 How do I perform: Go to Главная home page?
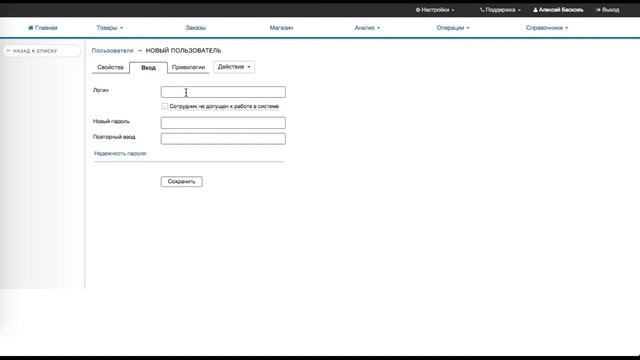coord(42,28)
